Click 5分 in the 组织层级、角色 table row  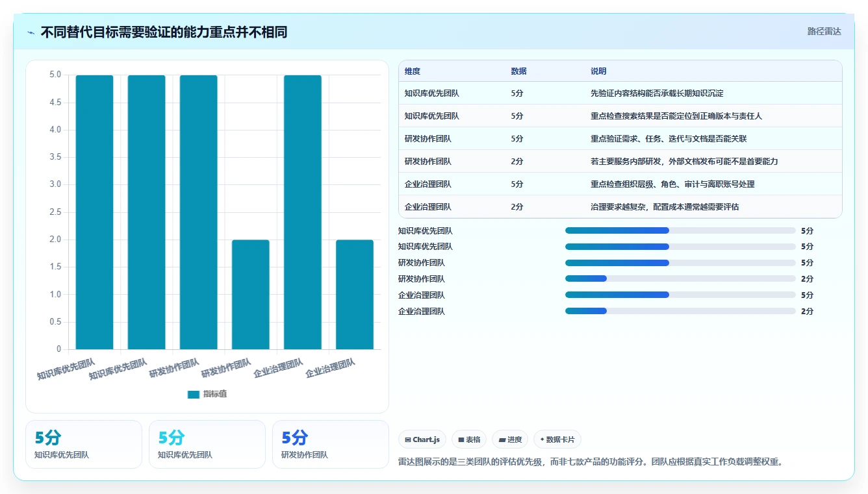517,184
